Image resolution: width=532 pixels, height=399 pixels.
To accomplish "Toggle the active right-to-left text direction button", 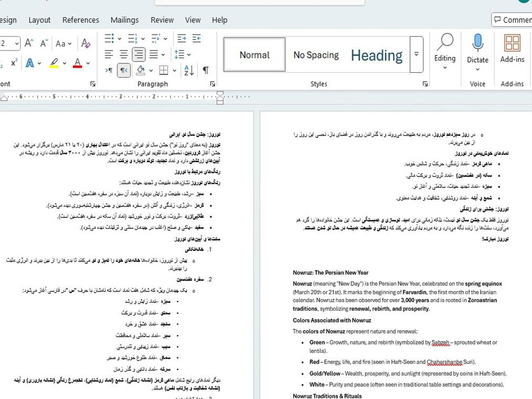I will (124, 70).
